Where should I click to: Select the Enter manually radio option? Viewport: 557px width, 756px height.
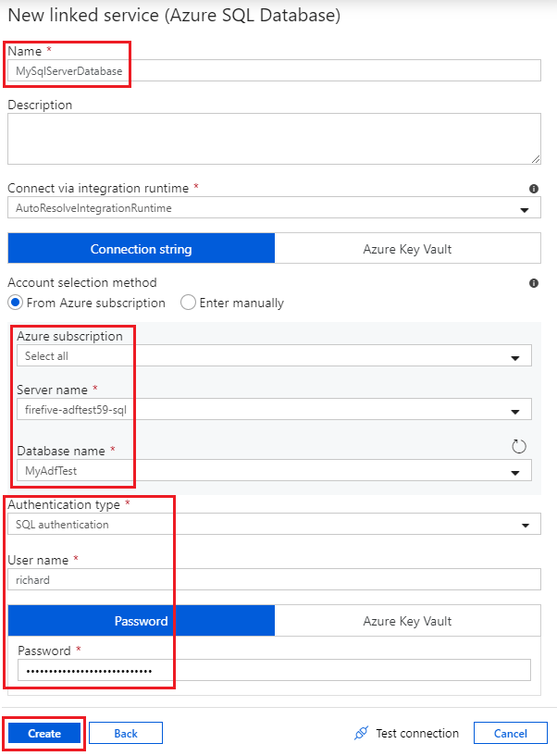coord(188,303)
